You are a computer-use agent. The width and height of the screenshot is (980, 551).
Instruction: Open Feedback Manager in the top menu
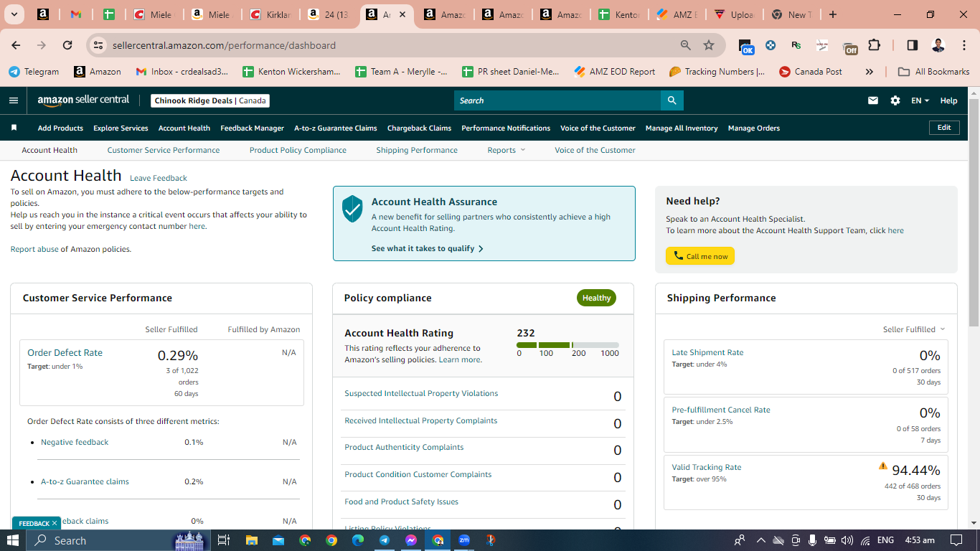click(252, 128)
